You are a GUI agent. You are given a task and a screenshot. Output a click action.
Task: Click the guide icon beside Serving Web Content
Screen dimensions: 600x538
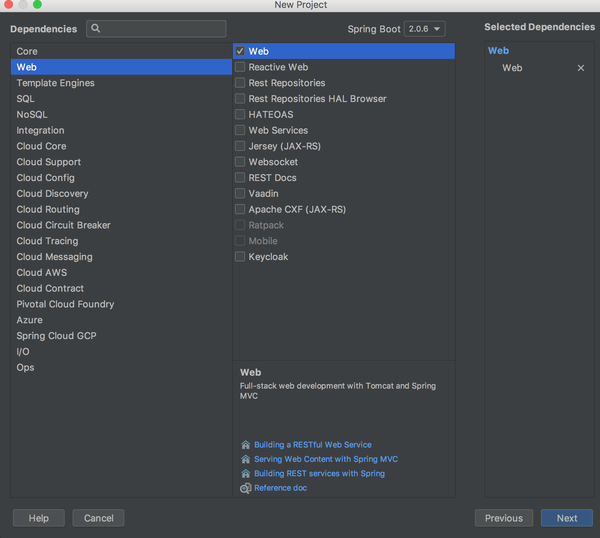245,459
